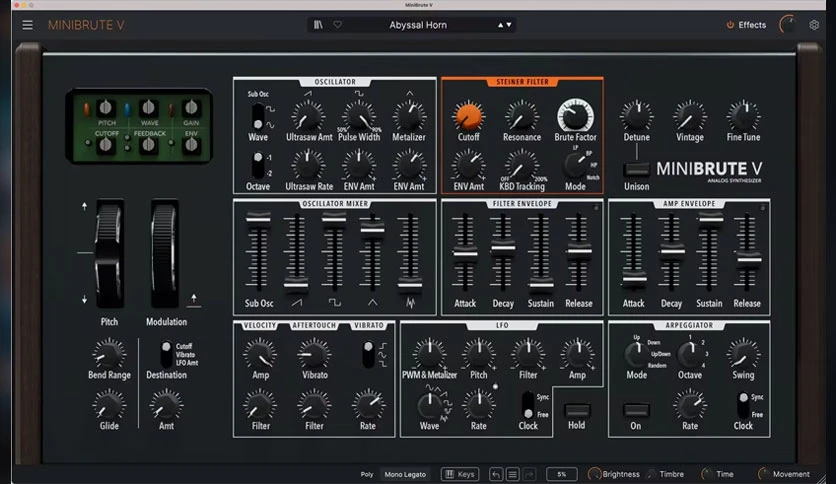Click the Filter Envelope Attack fader
This screenshot has width=836, height=484.
[465, 254]
